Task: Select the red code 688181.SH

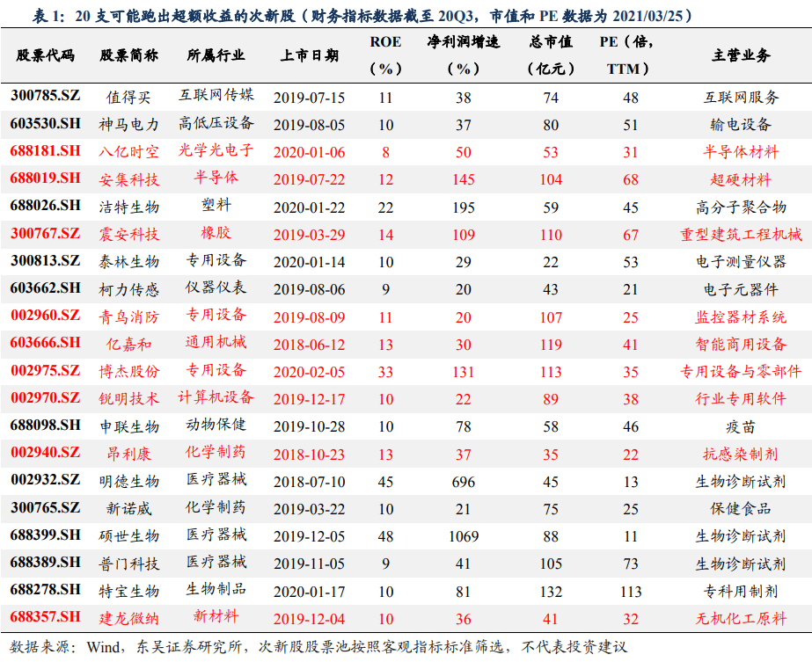Action: [46, 151]
